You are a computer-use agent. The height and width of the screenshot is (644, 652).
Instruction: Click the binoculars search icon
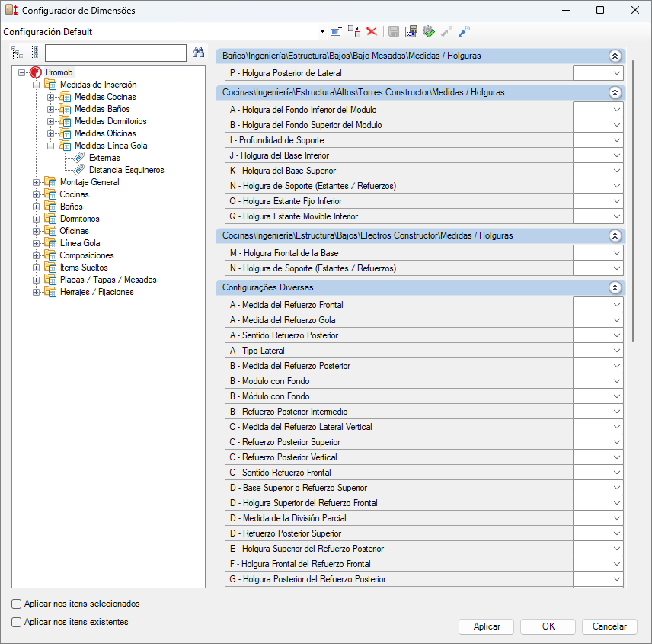[198, 53]
